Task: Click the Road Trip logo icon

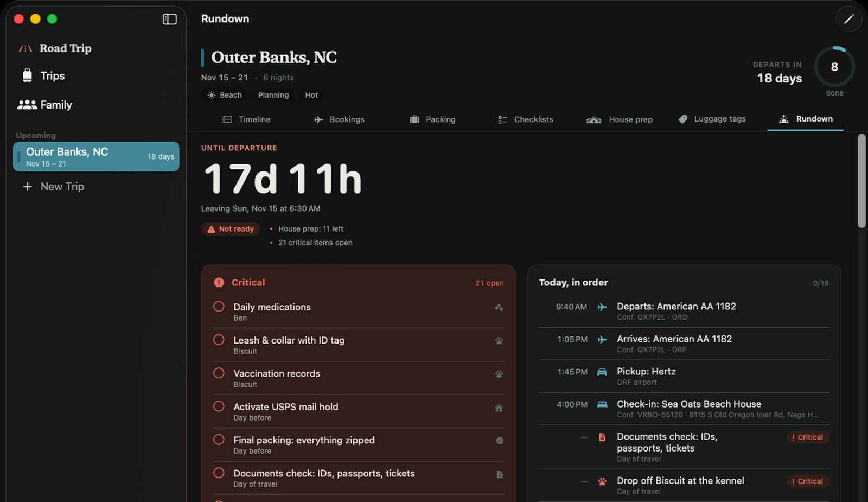Action: [25, 48]
